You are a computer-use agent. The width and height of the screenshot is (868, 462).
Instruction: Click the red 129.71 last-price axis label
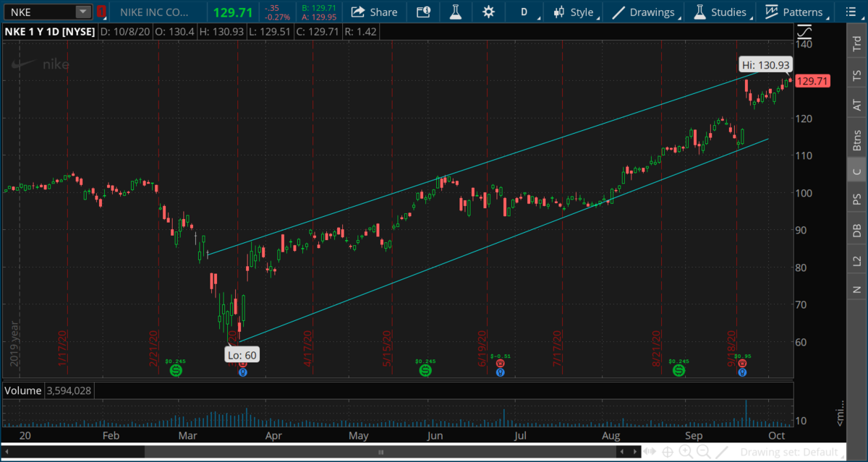click(812, 81)
